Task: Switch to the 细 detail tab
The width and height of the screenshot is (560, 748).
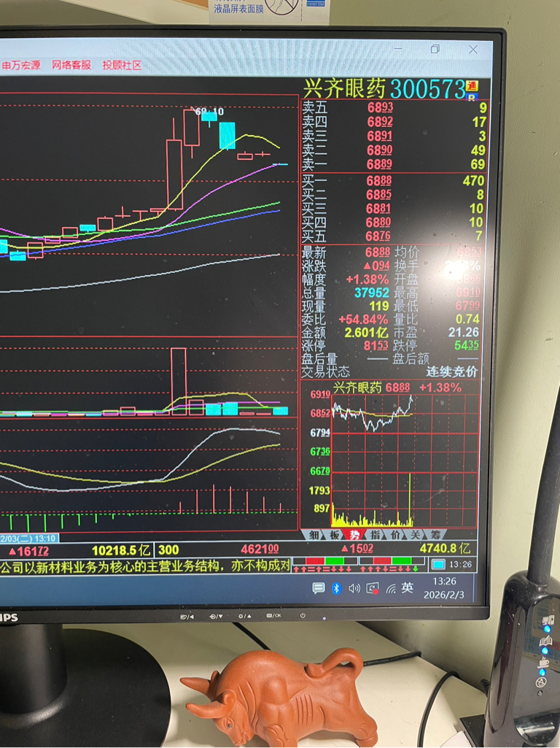Action: (x=314, y=535)
